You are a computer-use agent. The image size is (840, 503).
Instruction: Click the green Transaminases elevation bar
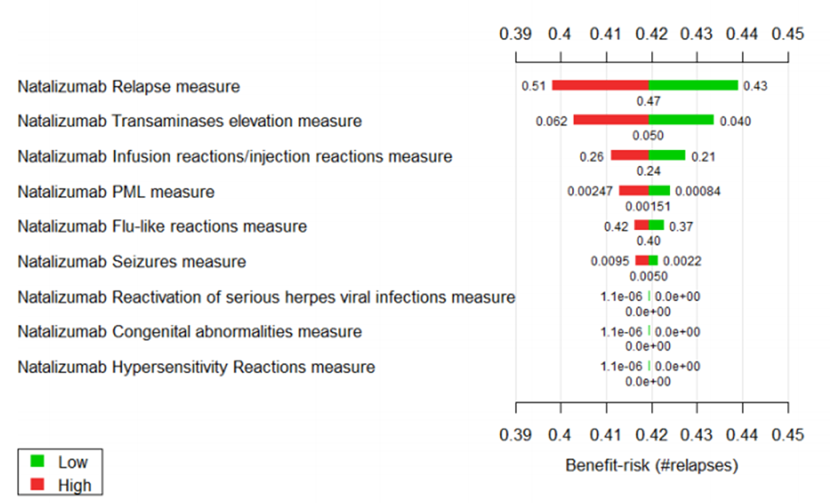coord(682,120)
